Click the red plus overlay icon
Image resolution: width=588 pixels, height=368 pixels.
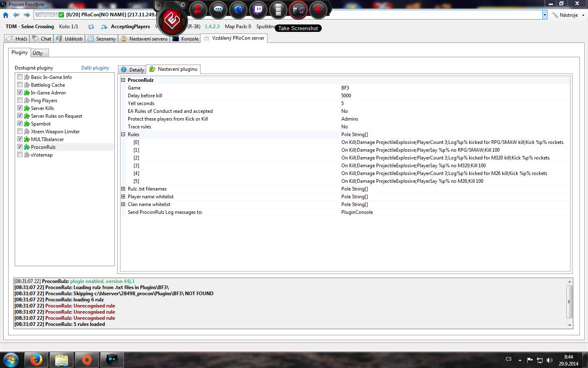[318, 10]
